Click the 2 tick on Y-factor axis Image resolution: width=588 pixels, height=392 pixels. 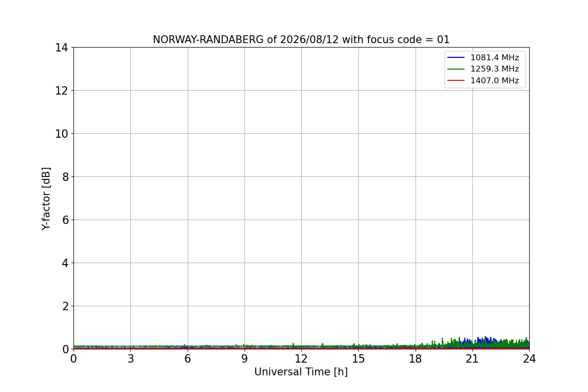pos(65,306)
